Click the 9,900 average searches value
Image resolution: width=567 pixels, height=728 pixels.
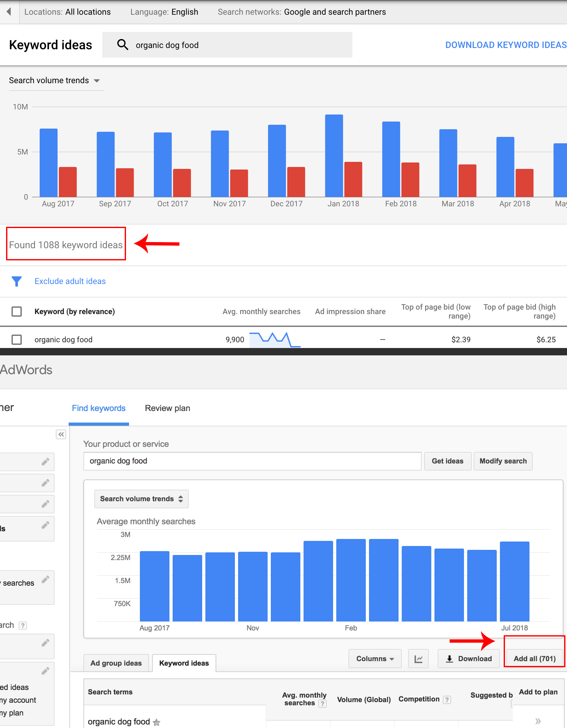[x=235, y=340]
